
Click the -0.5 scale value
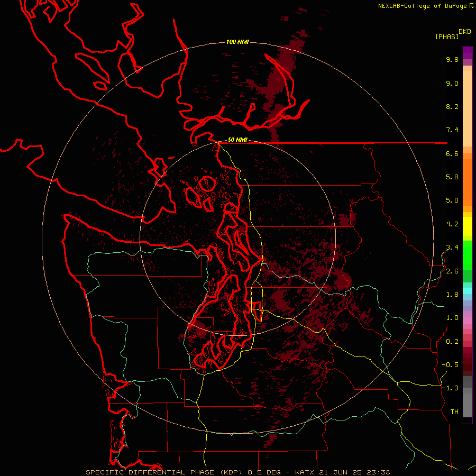(x=450, y=365)
